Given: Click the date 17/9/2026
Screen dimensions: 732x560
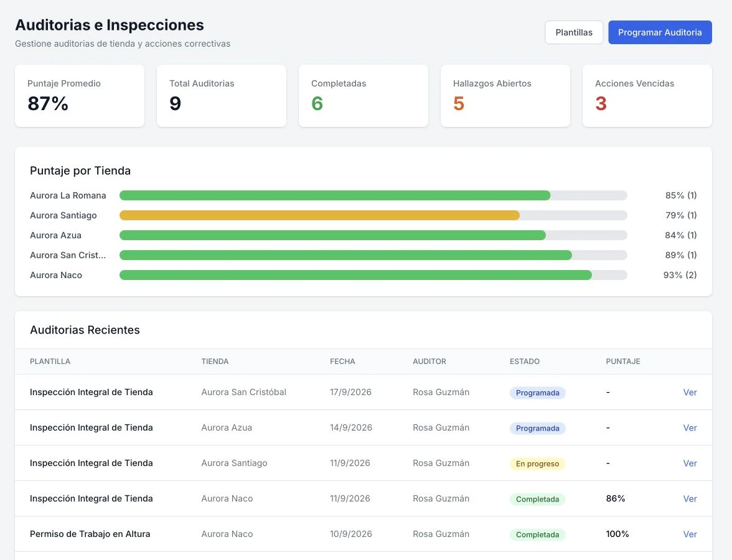Looking at the screenshot, I should [350, 393].
